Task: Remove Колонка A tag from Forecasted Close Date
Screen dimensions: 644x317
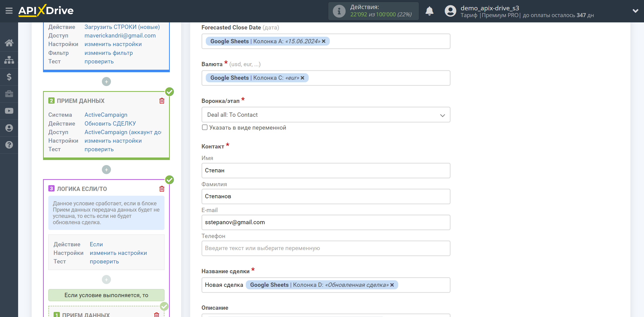Action: tap(324, 41)
